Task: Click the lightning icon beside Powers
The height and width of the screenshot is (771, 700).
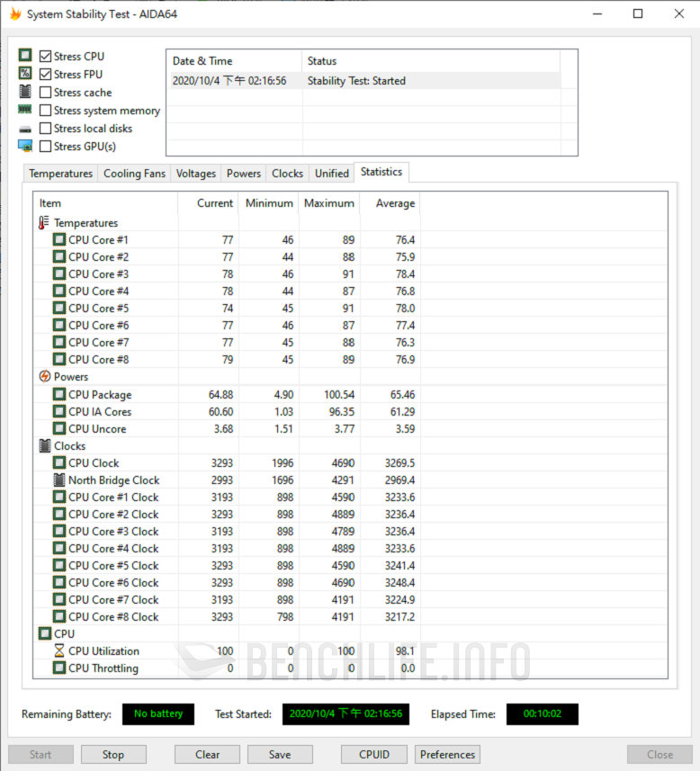Action: [44, 377]
